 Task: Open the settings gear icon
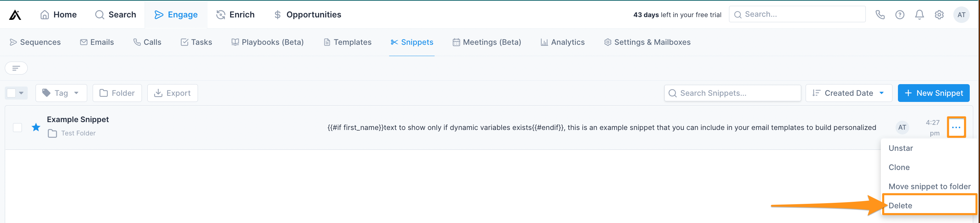point(939,15)
